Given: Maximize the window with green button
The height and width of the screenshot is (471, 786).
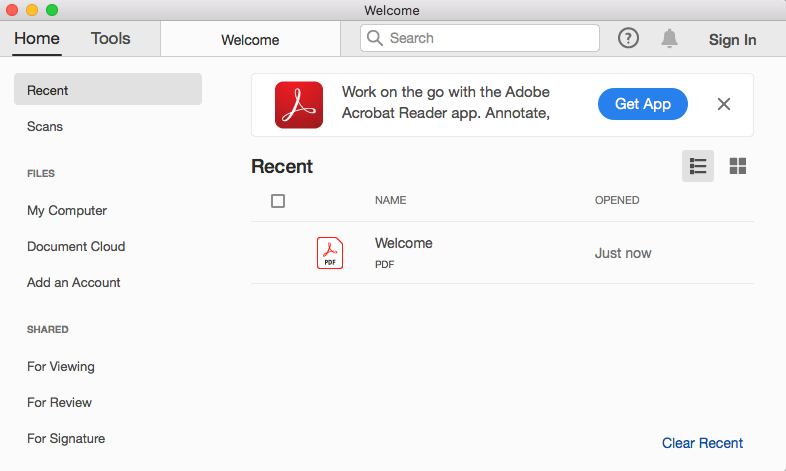Looking at the screenshot, I should [x=52, y=10].
